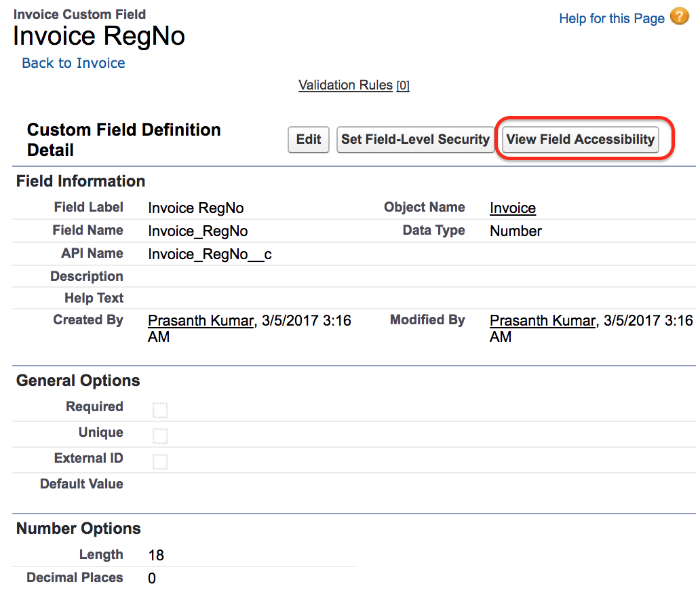Click the Number Options section header

pyautogui.click(x=79, y=528)
